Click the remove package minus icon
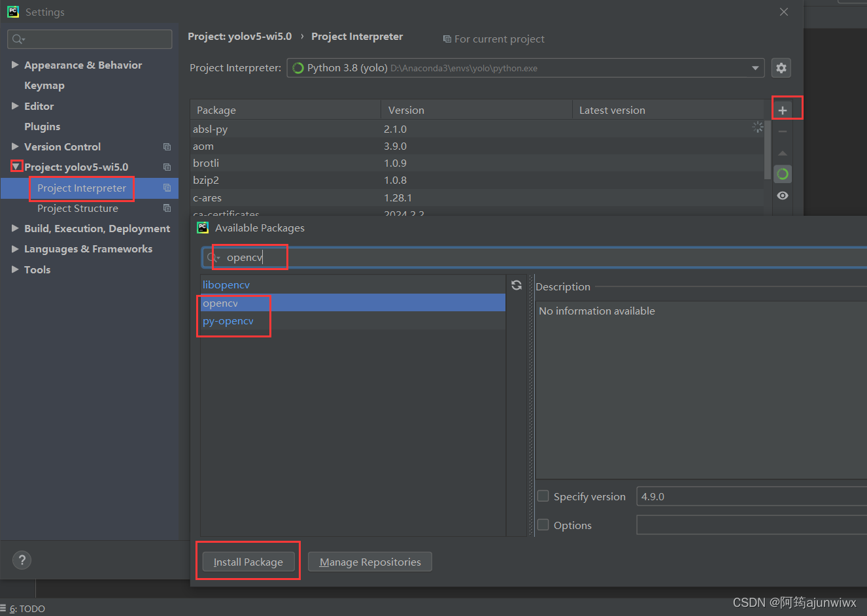867x616 pixels. pos(783,131)
